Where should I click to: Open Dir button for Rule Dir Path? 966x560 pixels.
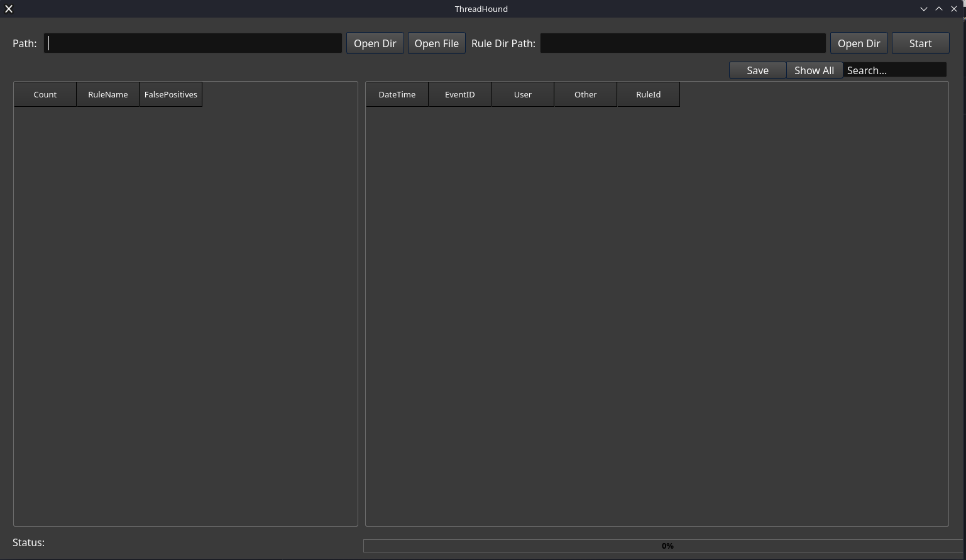[859, 43]
